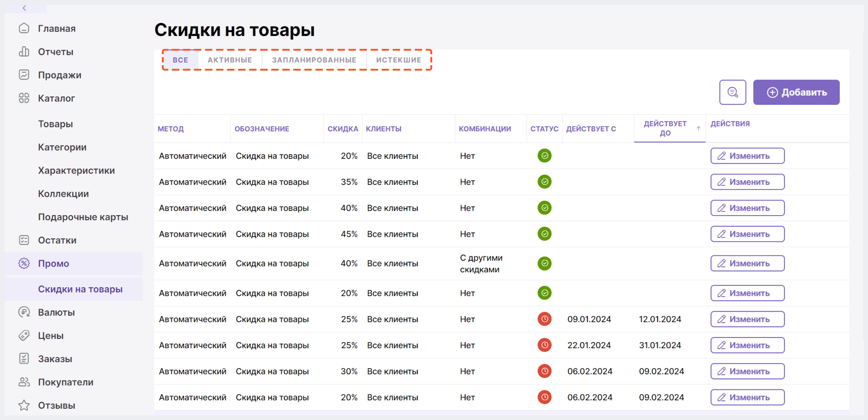Sort by Статус column header
The image size is (868, 420).
(544, 129)
